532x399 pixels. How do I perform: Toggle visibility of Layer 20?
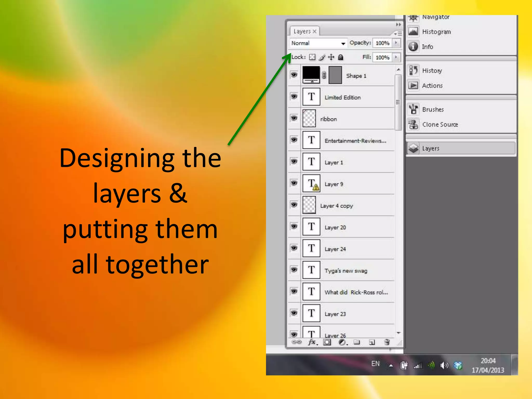(294, 227)
